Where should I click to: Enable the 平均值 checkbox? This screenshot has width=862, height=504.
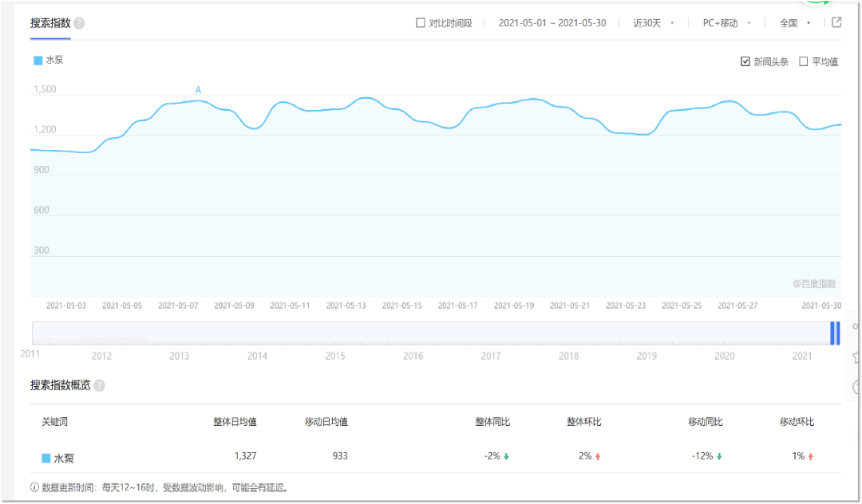pyautogui.click(x=804, y=61)
